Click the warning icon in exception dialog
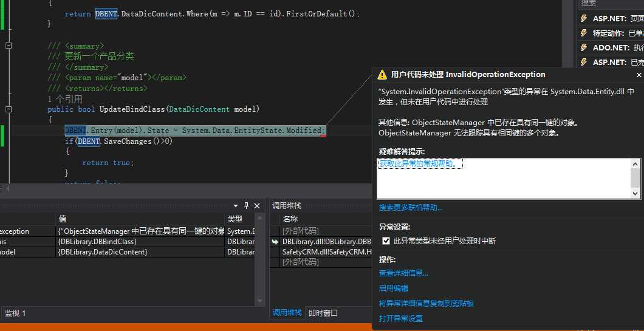The image size is (644, 331). click(x=382, y=74)
